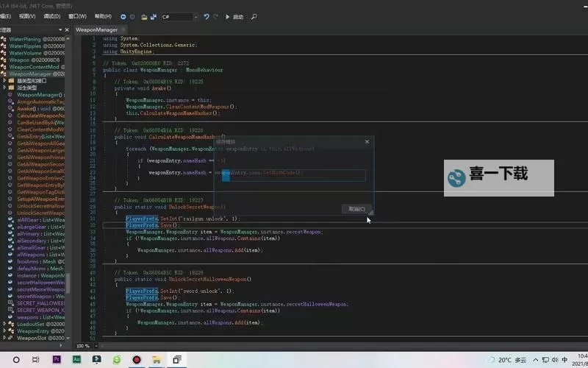Open the 100 % zoom level dropdown
Image resolution: width=588 pixels, height=368 pixels.
pyautogui.click(x=94, y=345)
